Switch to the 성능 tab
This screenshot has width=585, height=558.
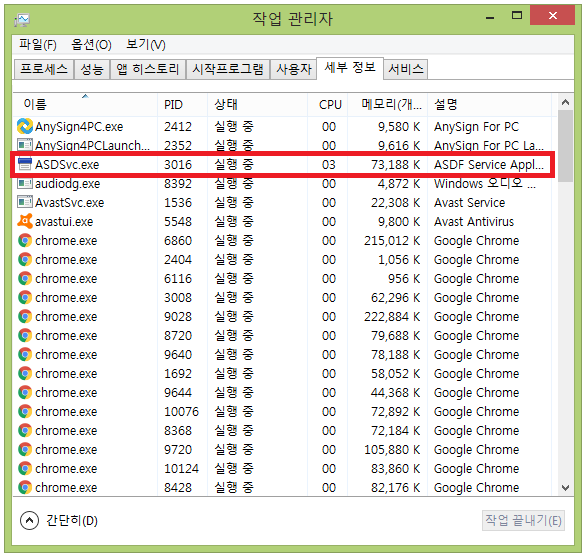pos(92,69)
